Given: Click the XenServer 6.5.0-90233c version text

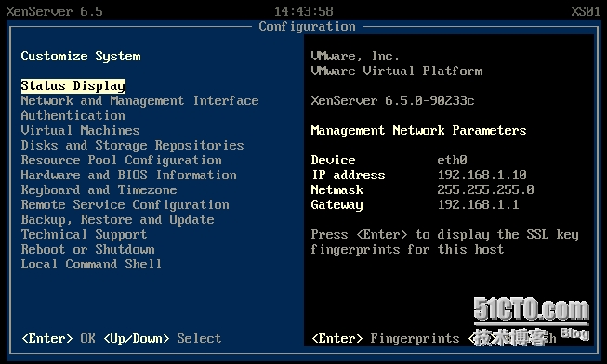Looking at the screenshot, I should 392,101.
